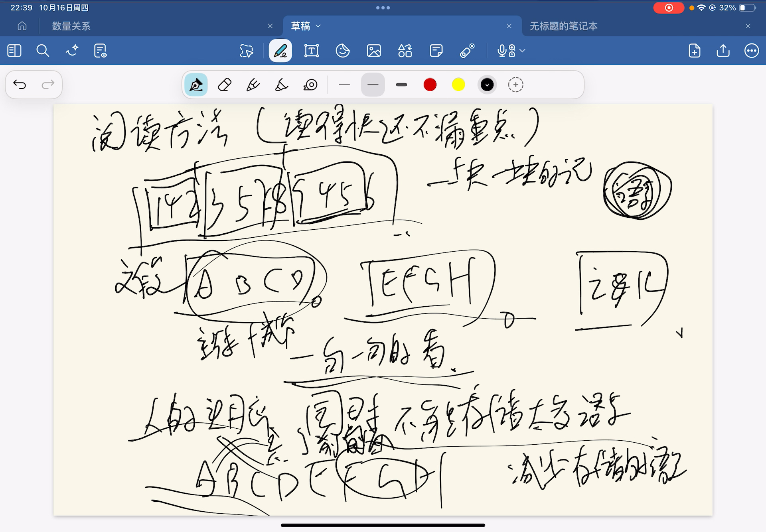Undo the last stroke
766x532 pixels.
tap(20, 85)
